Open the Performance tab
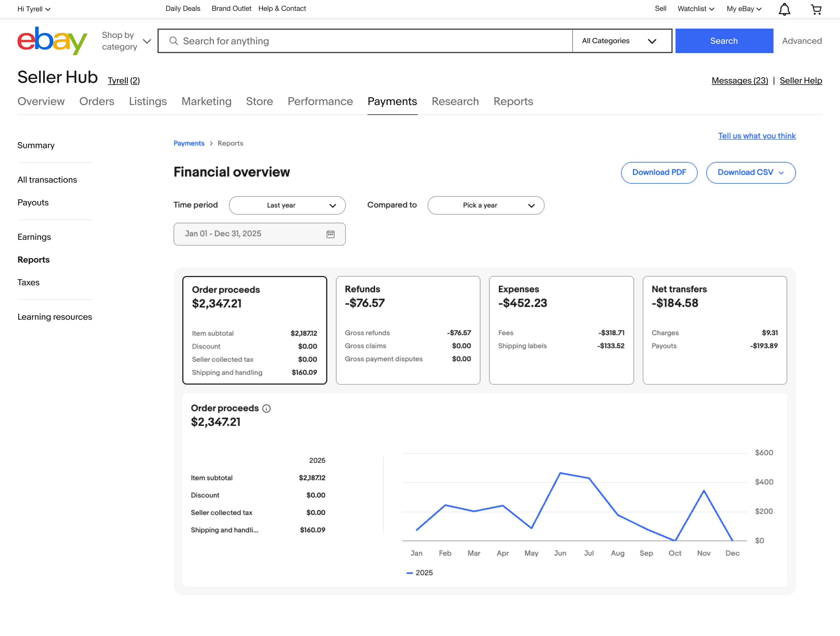Viewport: 840px width, 636px height. tap(320, 102)
